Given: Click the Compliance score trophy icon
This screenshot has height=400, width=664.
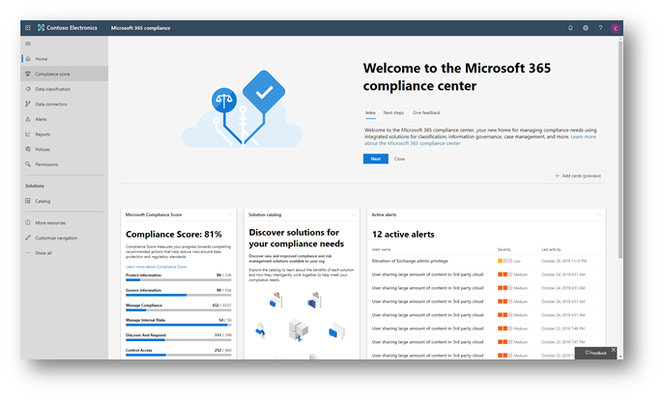Looking at the screenshot, I should (x=28, y=74).
